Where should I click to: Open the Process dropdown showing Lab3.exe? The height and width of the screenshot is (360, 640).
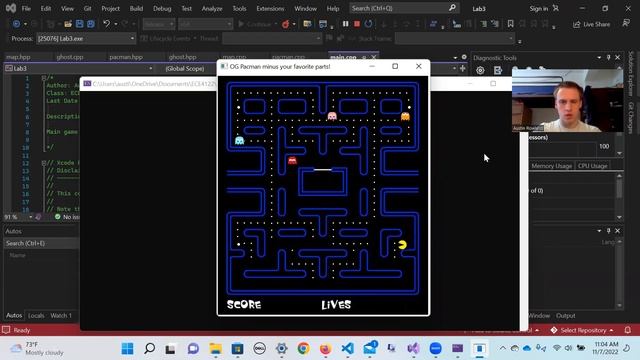coord(86,38)
